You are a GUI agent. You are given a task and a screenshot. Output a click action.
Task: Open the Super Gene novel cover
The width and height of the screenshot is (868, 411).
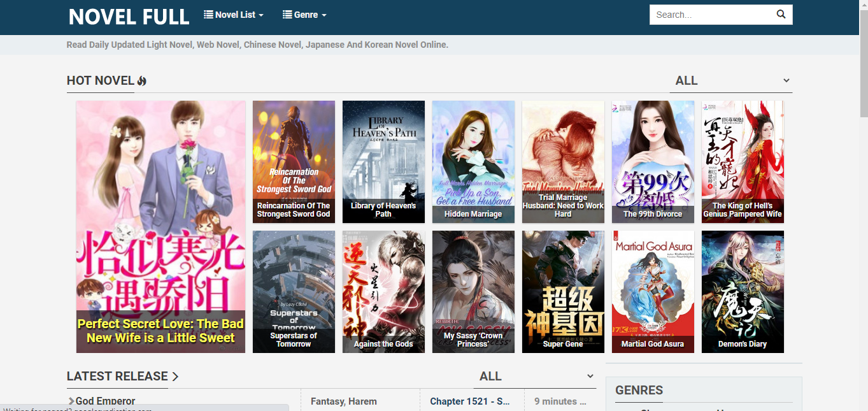coord(563,292)
